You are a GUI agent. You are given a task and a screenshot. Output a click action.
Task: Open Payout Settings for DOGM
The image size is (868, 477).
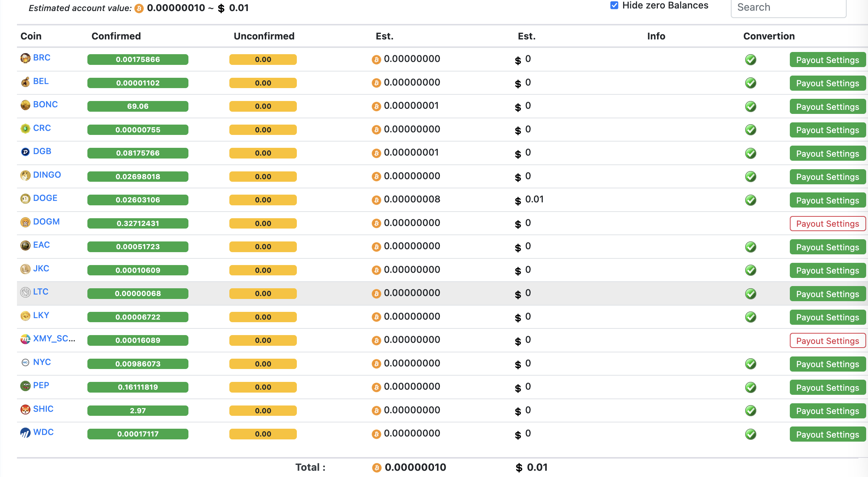(x=827, y=224)
